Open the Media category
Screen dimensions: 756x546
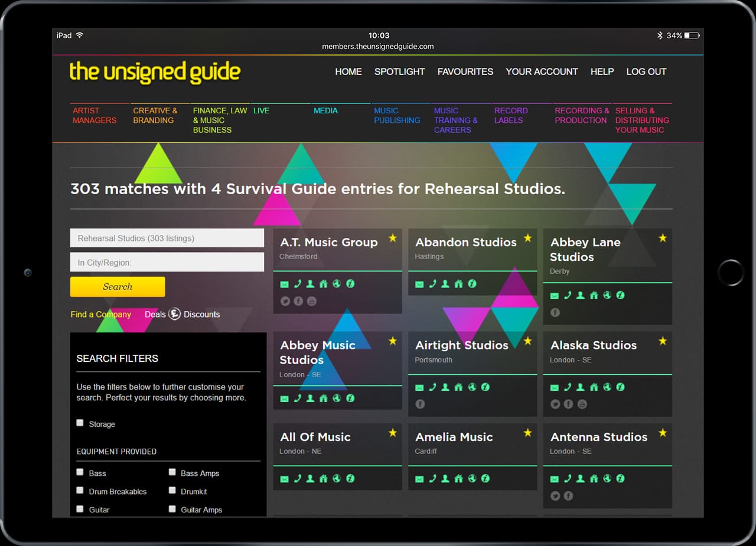click(325, 110)
